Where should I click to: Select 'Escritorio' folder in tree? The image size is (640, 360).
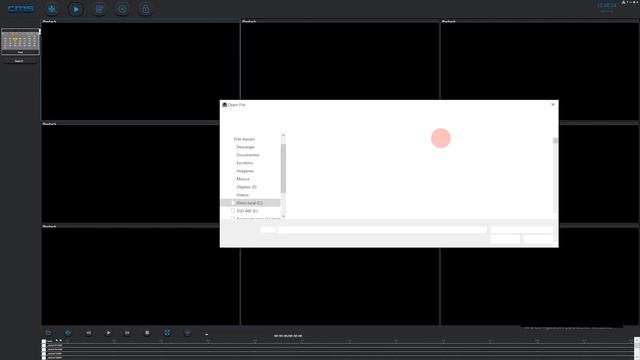244,163
